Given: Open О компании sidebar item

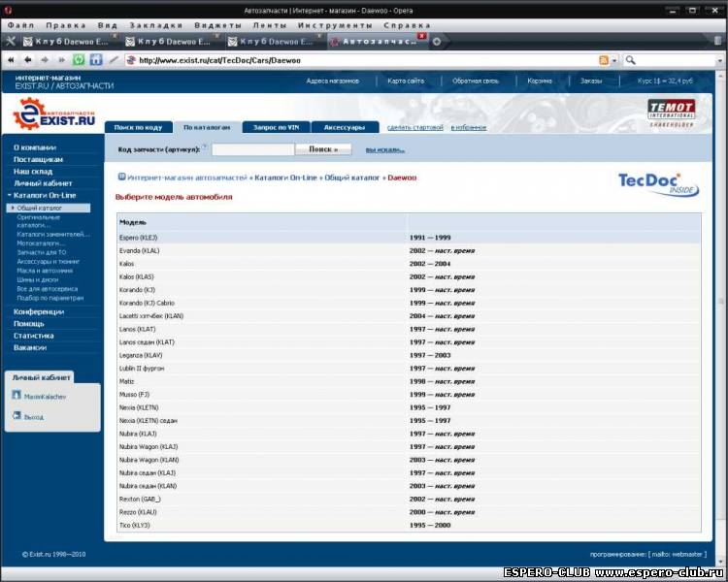Looking at the screenshot, I should (35, 147).
